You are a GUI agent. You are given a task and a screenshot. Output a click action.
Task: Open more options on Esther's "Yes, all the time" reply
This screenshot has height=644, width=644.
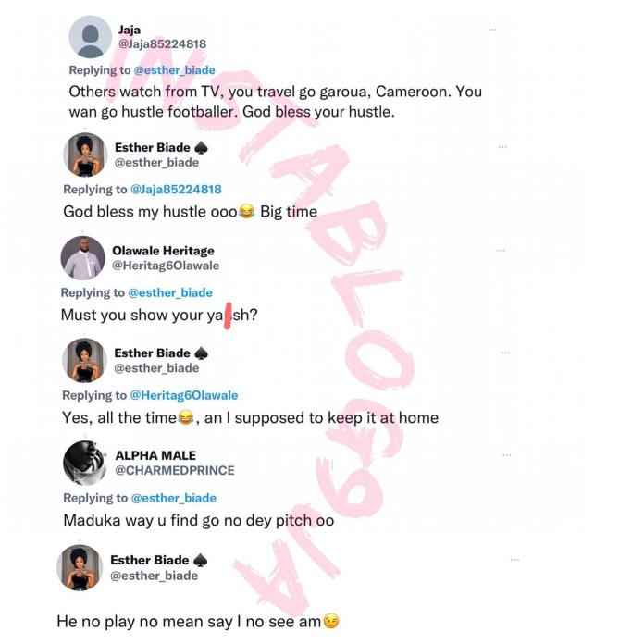point(505,353)
